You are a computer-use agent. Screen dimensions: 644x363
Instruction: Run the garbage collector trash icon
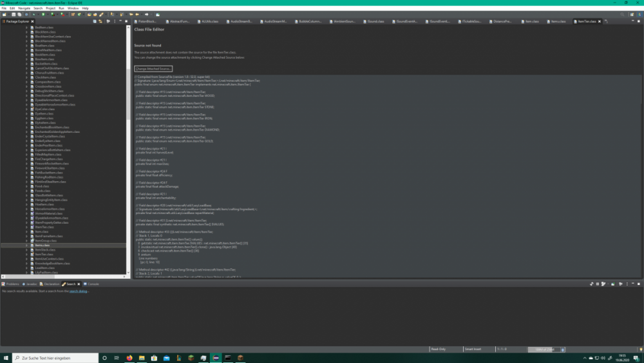562,349
